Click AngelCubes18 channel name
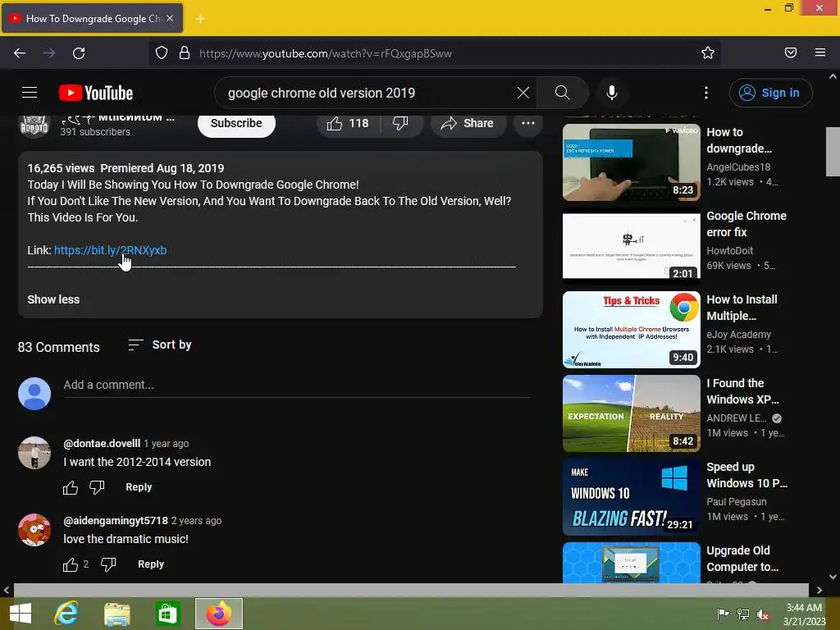 pos(738,167)
